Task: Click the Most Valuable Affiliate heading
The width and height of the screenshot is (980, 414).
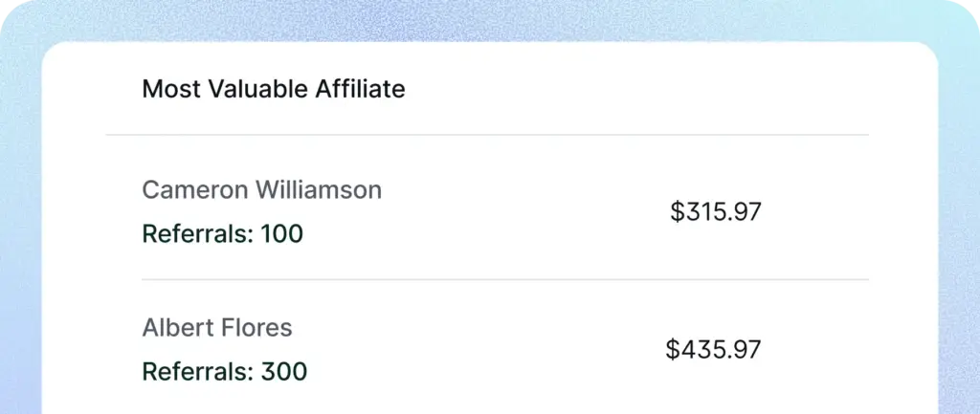Action: [274, 90]
